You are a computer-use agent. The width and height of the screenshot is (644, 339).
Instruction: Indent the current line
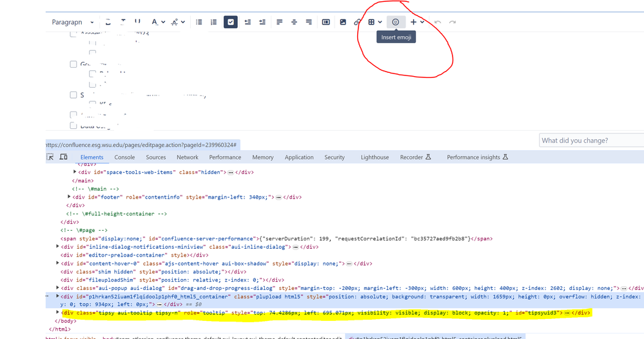pyautogui.click(x=262, y=22)
